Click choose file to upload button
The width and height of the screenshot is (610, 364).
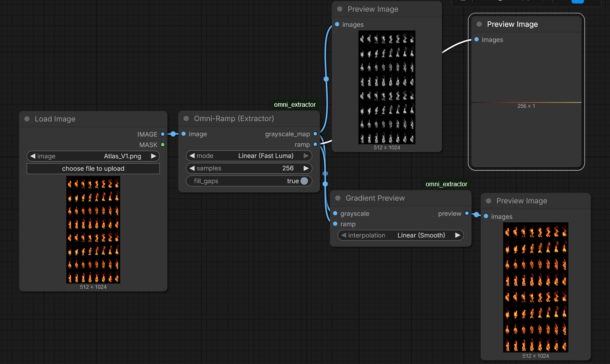point(93,169)
